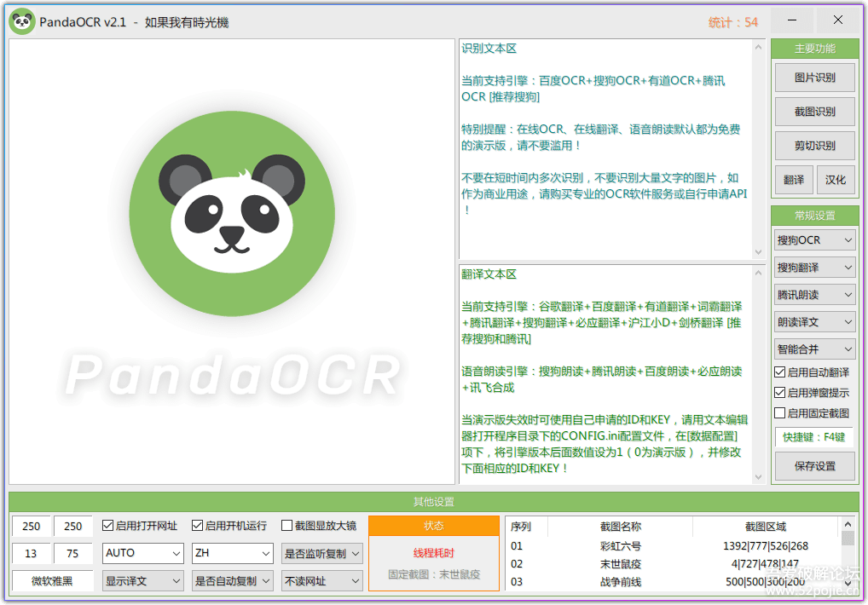The image size is (868, 605).
Task: Click the input field showing 75
Action: (x=73, y=554)
